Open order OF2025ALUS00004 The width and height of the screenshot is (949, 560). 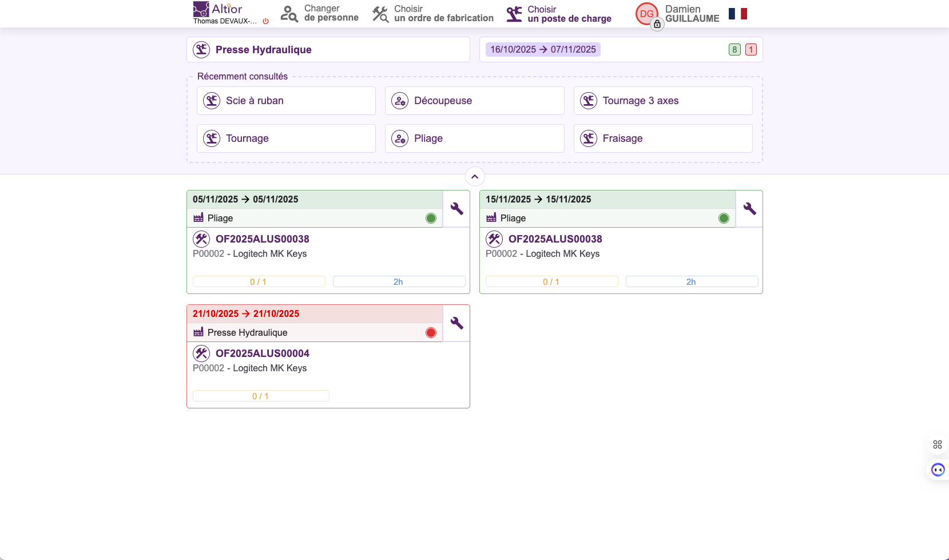point(263,354)
